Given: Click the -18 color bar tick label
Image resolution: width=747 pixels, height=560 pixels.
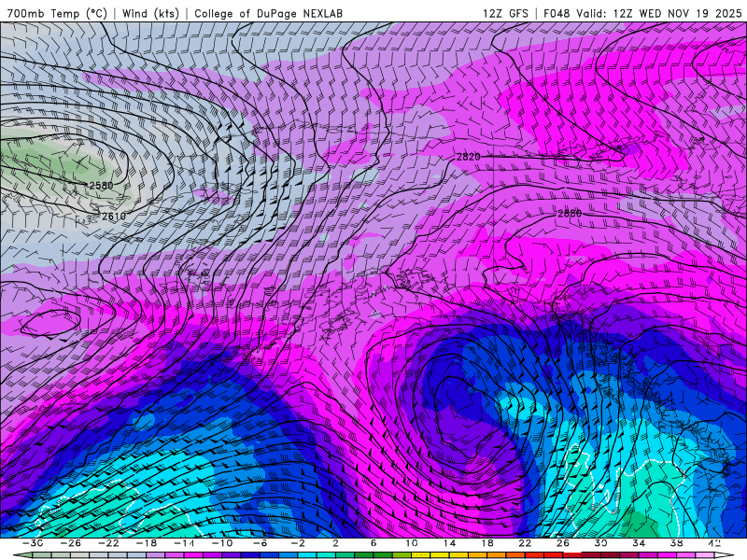Looking at the screenshot, I should [x=147, y=543].
